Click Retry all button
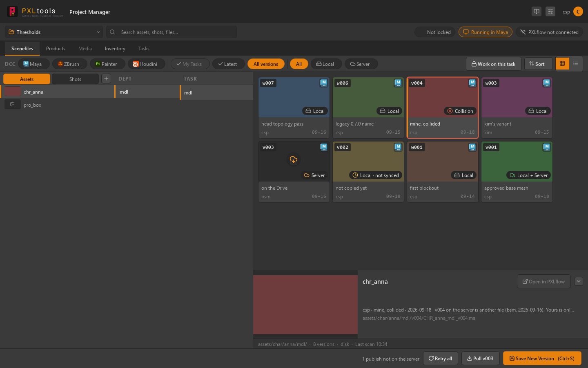588x368 pixels. pyautogui.click(x=441, y=358)
